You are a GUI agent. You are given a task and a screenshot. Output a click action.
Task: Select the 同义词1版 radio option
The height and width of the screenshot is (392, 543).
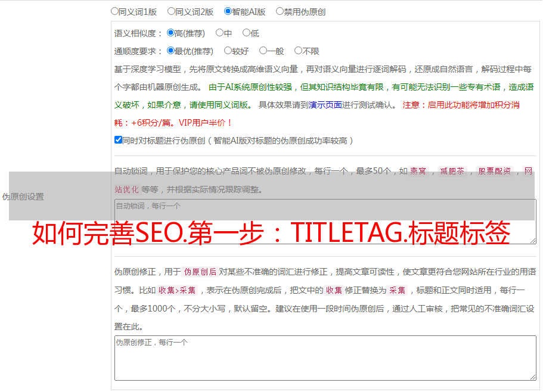click(x=114, y=11)
